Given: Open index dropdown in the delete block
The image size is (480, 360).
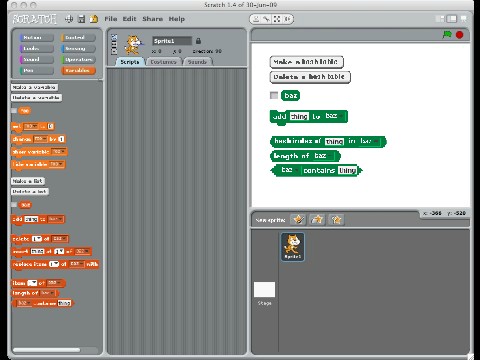Looking at the screenshot, I should coord(37,239).
